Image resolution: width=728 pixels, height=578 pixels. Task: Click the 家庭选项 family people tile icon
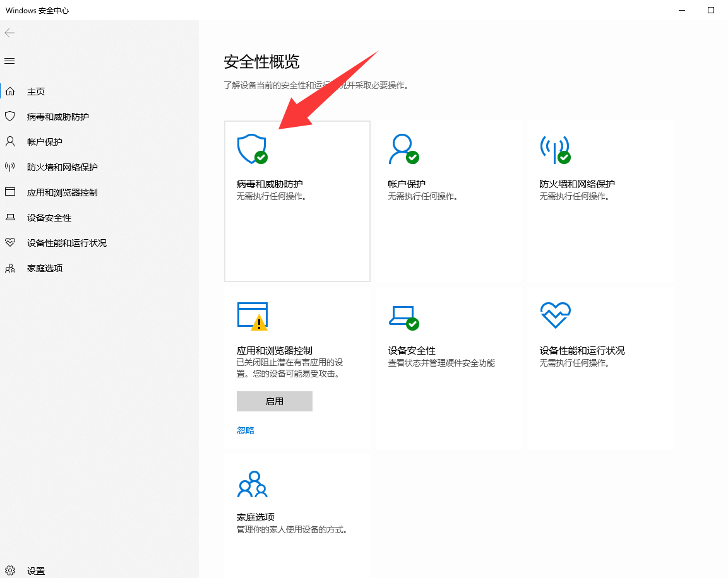252,484
